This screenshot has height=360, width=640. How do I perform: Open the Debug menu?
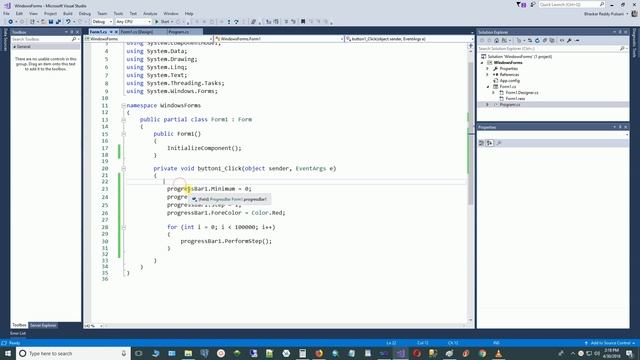pyautogui.click(x=85, y=13)
